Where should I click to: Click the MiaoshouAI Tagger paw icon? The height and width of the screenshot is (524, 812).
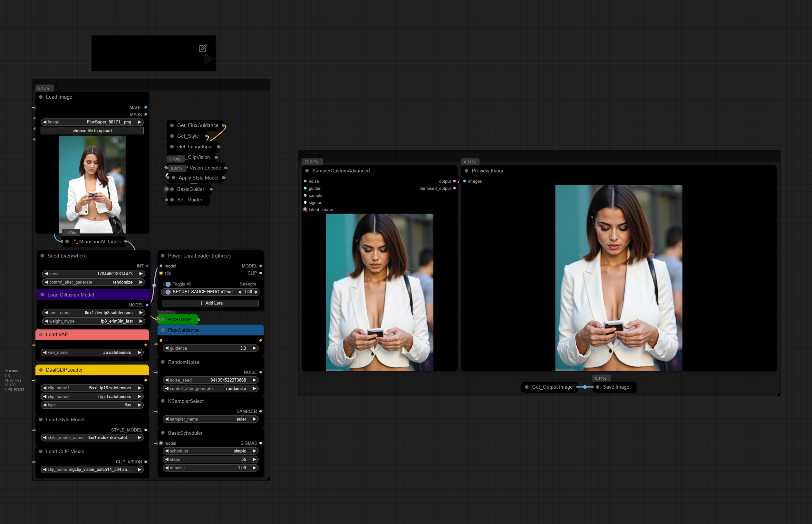[75, 242]
